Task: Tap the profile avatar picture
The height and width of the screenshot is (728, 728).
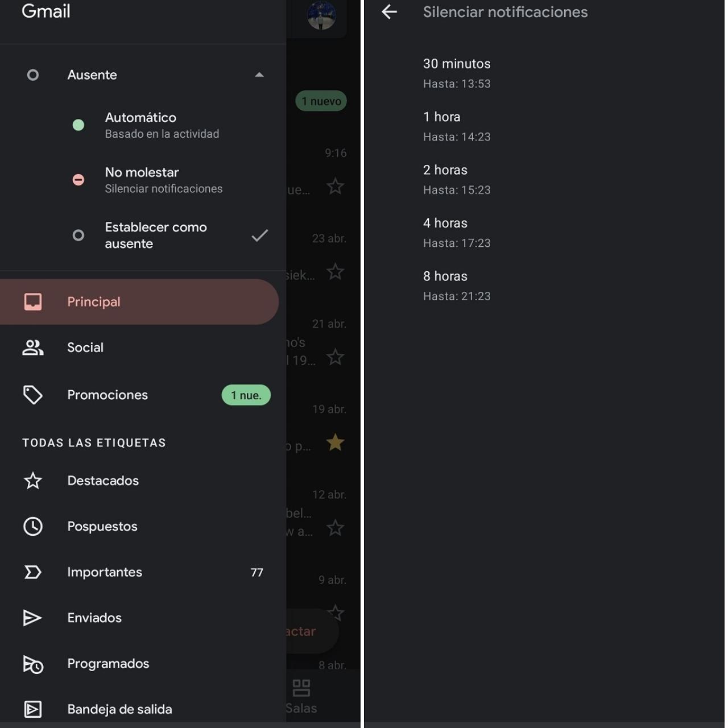Action: click(x=321, y=15)
